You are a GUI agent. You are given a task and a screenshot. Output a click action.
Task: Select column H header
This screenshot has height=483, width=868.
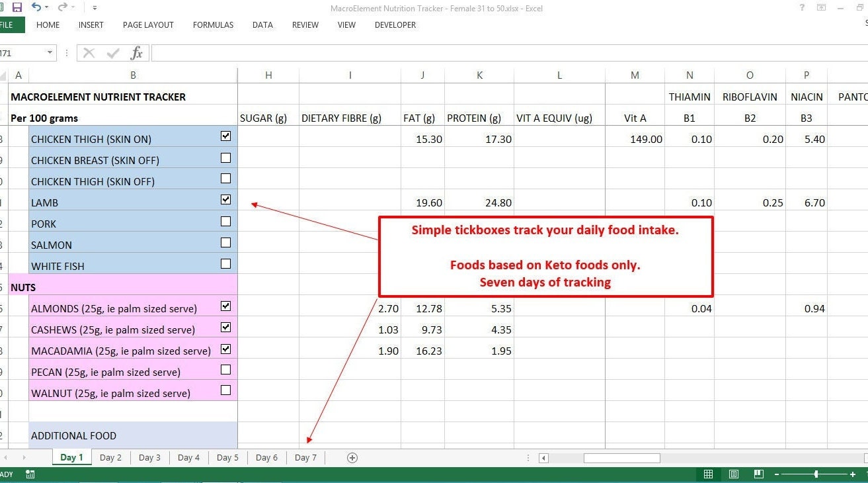pos(268,75)
